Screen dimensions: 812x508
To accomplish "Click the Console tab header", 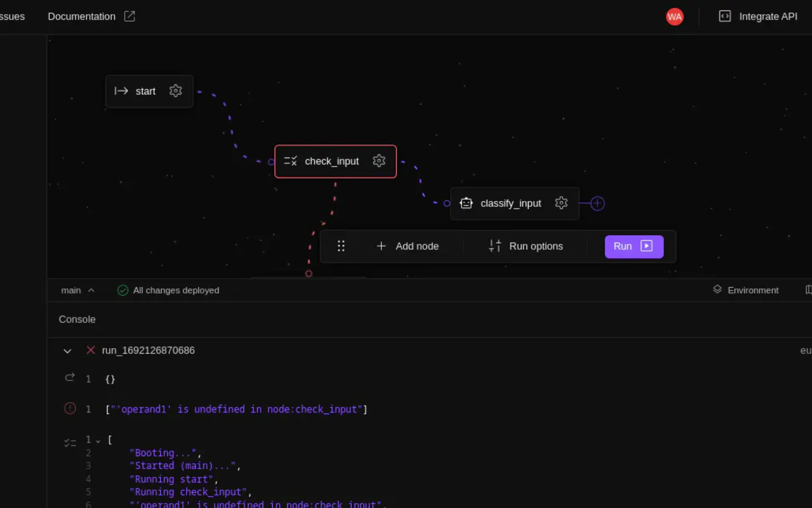I will 77,319.
